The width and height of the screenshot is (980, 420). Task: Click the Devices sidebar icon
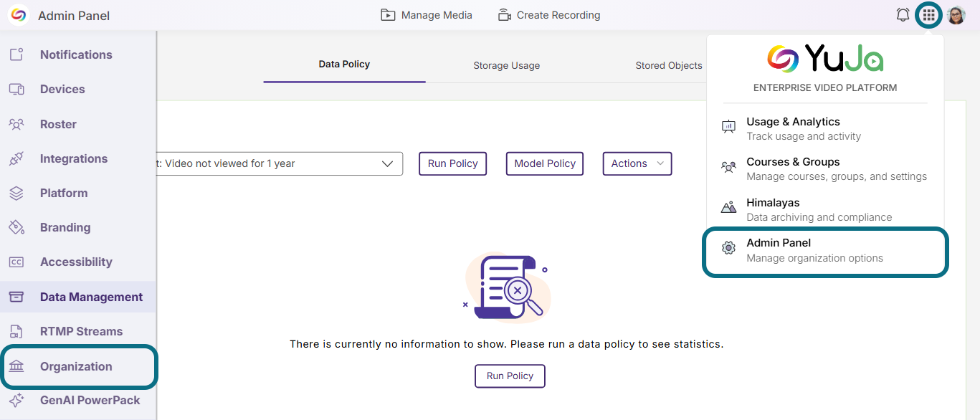pos(16,89)
